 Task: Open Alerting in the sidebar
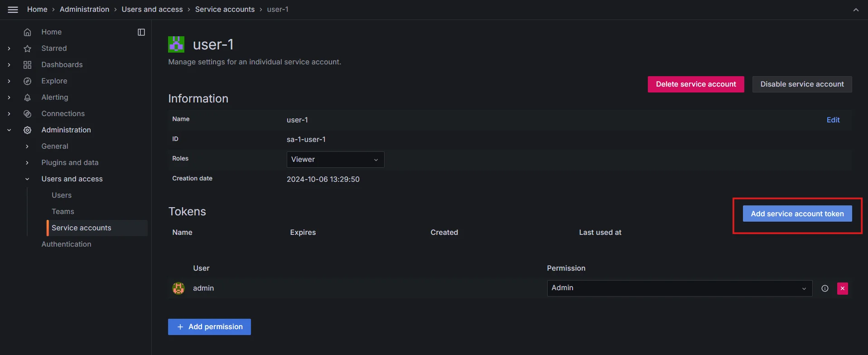[55, 97]
